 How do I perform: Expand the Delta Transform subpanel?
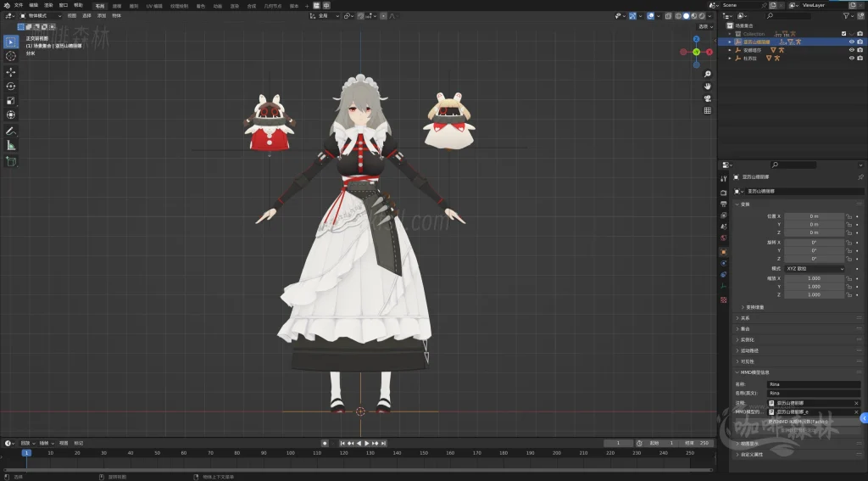pos(752,308)
